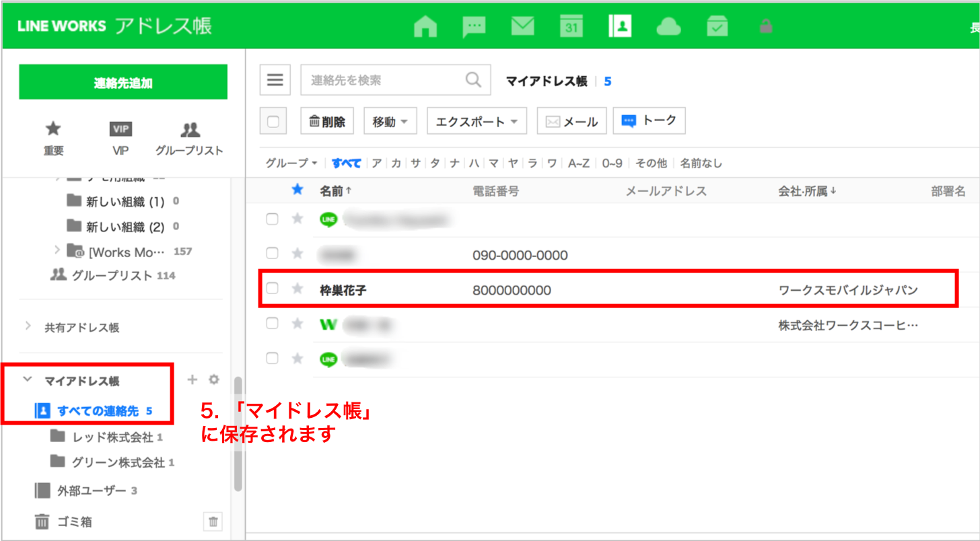Filter contacts by the A~Z index tab

tap(579, 164)
